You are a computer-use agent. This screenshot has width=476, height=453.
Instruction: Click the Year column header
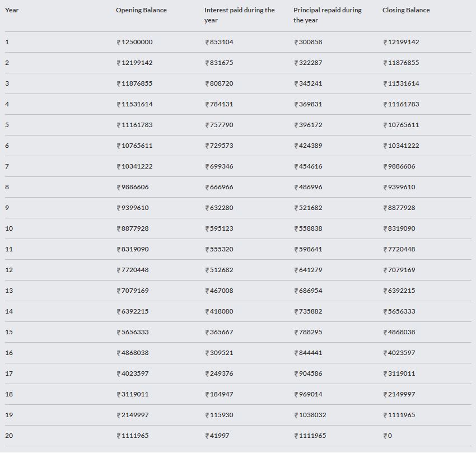[x=12, y=10]
